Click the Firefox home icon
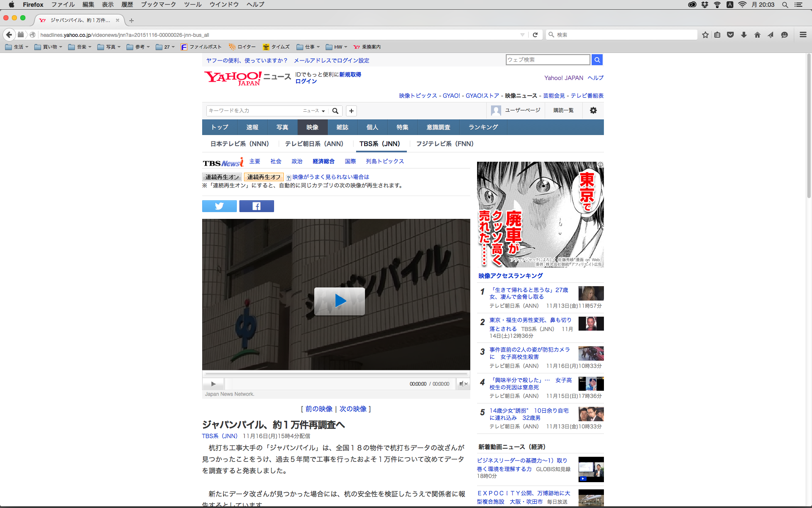Viewport: 812px width, 508px height. (757, 35)
